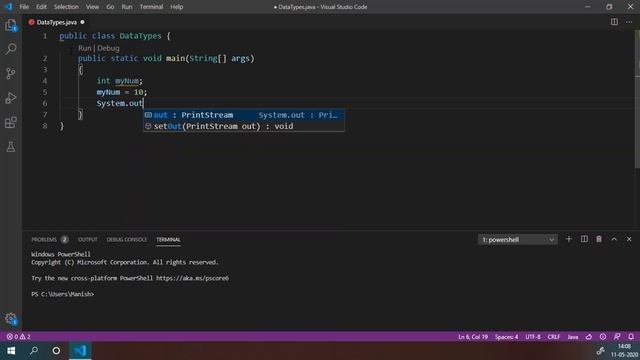
Task: Open the Run and Debug view
Action: [11, 98]
